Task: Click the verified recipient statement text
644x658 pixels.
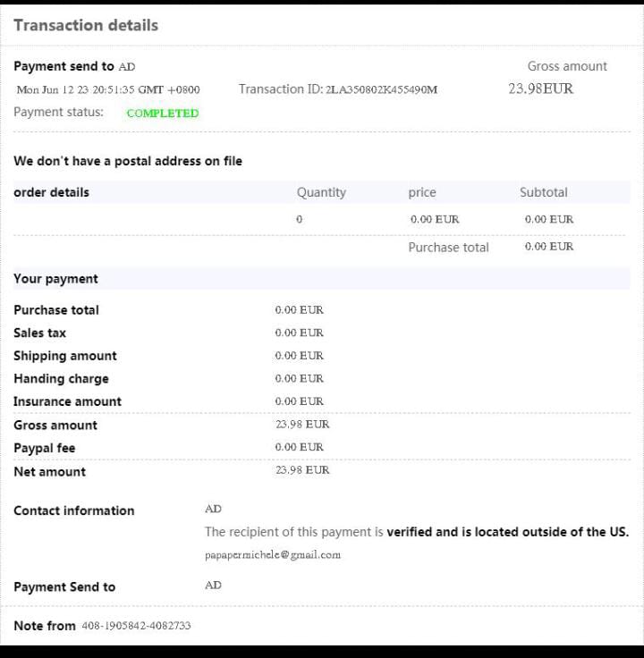Action: point(416,532)
